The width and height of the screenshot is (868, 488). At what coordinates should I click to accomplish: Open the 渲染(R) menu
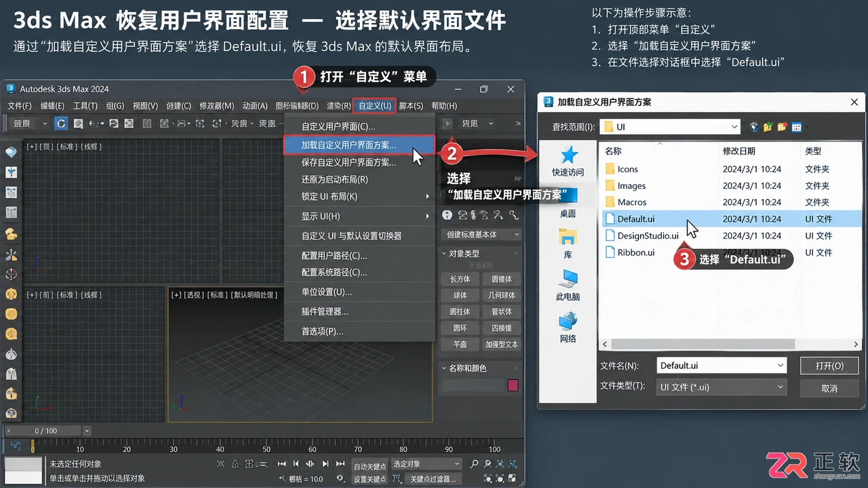[x=339, y=105]
